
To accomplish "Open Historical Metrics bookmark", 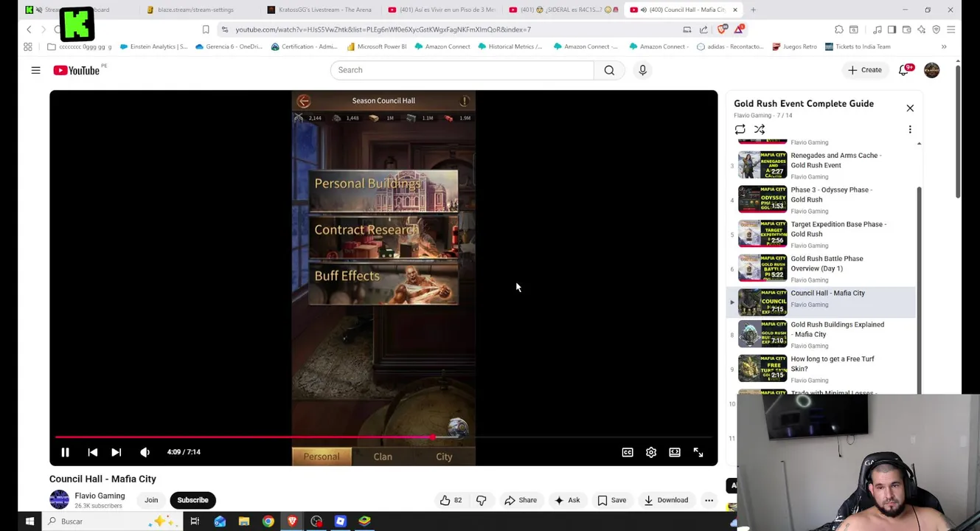I will [510, 46].
